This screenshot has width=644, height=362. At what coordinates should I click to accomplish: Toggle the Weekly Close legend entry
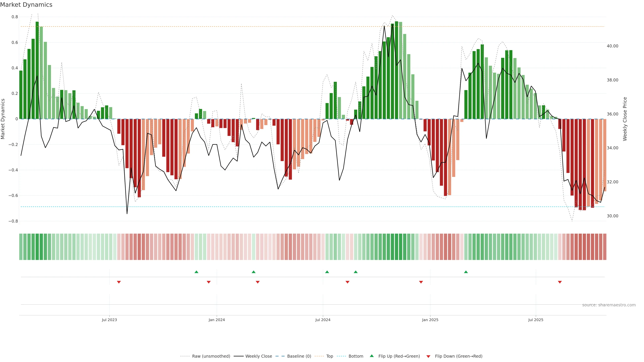(258, 356)
